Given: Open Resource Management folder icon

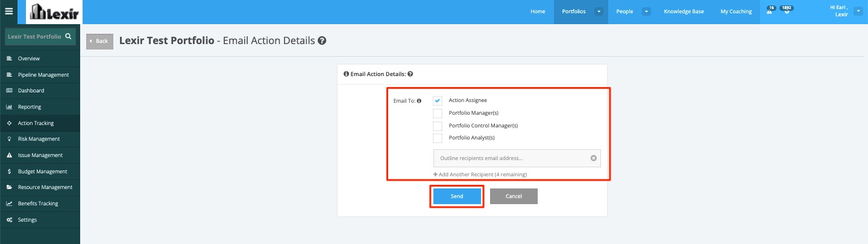Looking at the screenshot, I should (9, 187).
